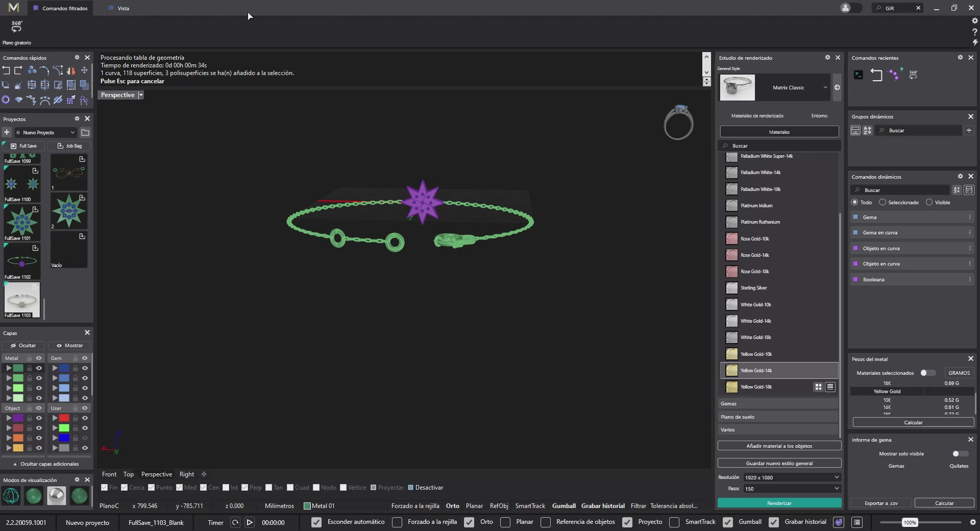Click the Plano giratorio 360° icon
The image size is (980, 531).
pyautogui.click(x=17, y=27)
